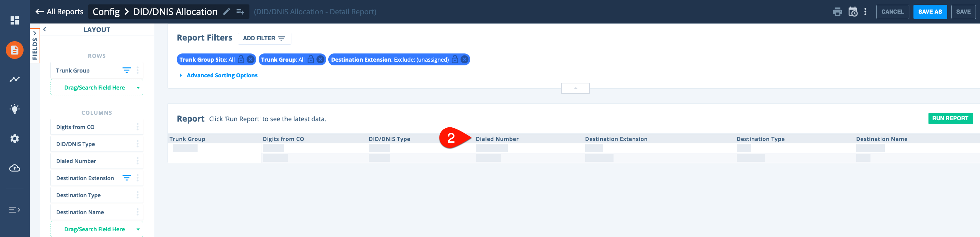Collapse the LAYOUT panel with the chevron

(44, 29)
